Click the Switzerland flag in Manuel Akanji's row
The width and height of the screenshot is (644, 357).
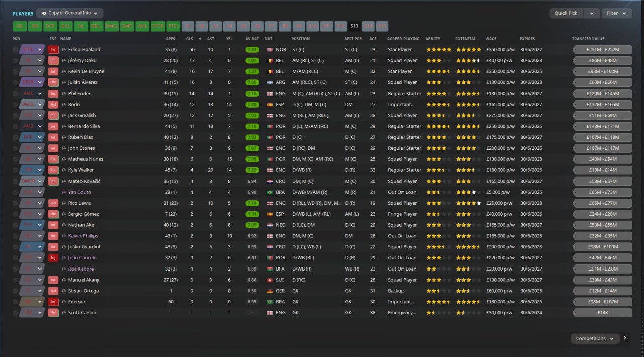click(269, 280)
